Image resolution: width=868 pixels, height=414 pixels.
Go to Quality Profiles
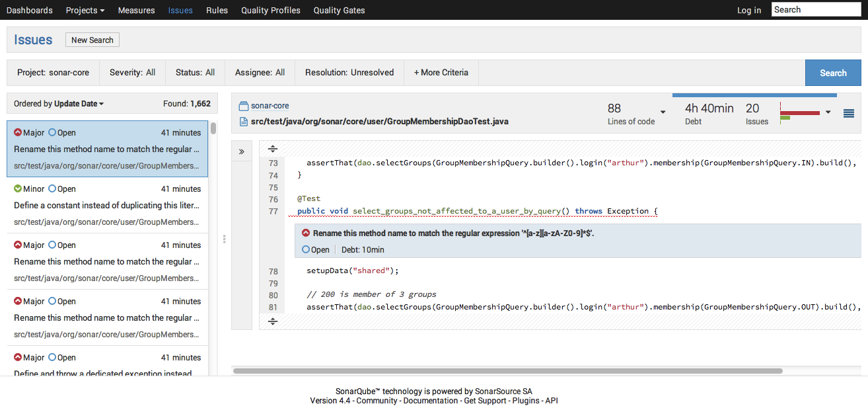[270, 11]
